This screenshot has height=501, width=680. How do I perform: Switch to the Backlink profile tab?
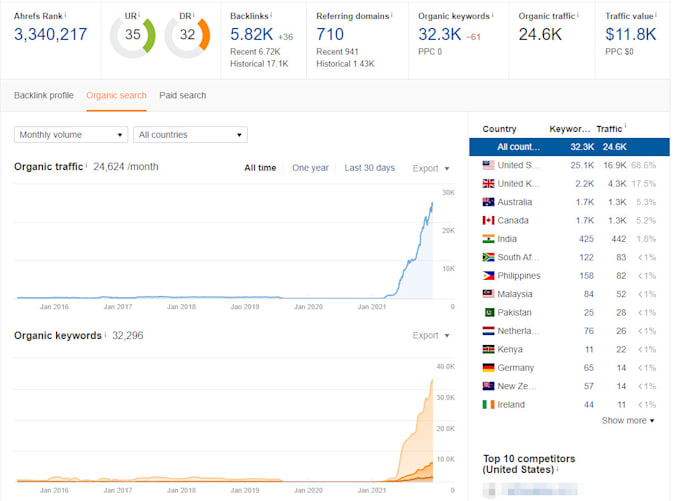click(44, 95)
